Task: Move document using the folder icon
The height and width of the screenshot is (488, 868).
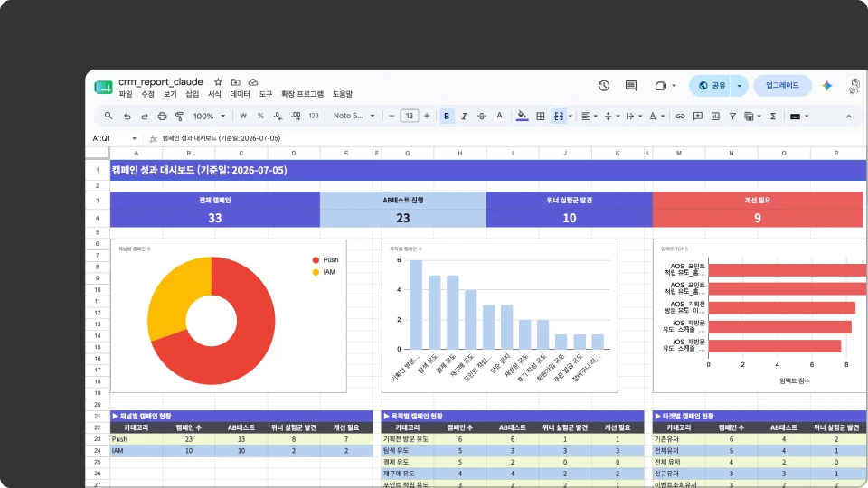Action: click(x=236, y=82)
